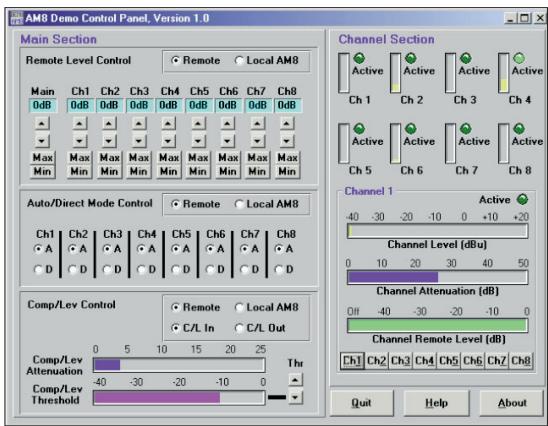Click the Channel 1 Active LED indicator
This screenshot has width=548, height=426.
click(x=522, y=200)
